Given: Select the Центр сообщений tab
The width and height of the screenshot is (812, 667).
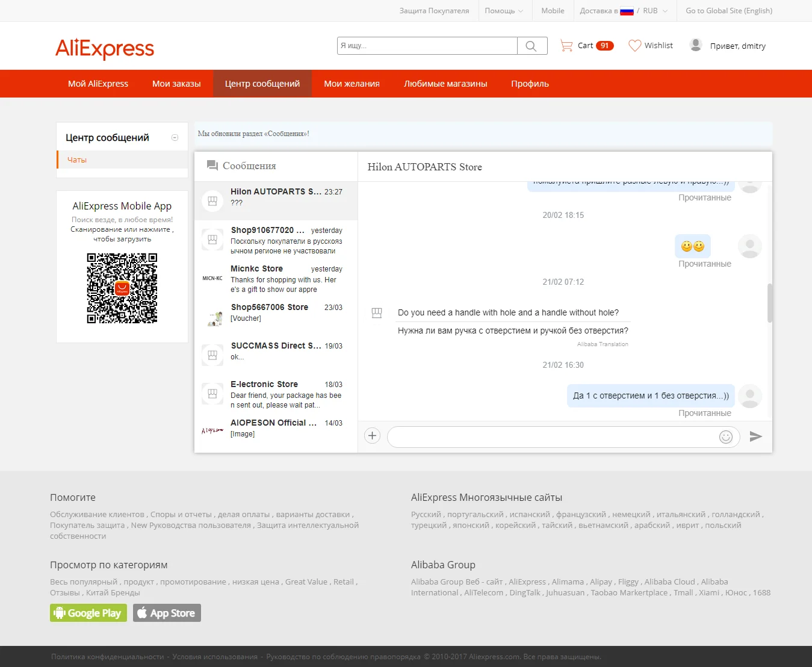Looking at the screenshot, I should click(262, 84).
